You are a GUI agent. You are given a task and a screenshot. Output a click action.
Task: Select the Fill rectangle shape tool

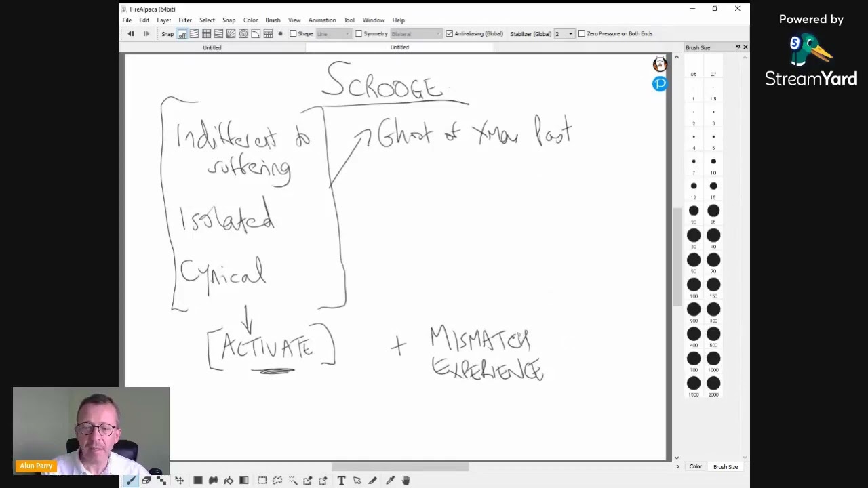198,480
